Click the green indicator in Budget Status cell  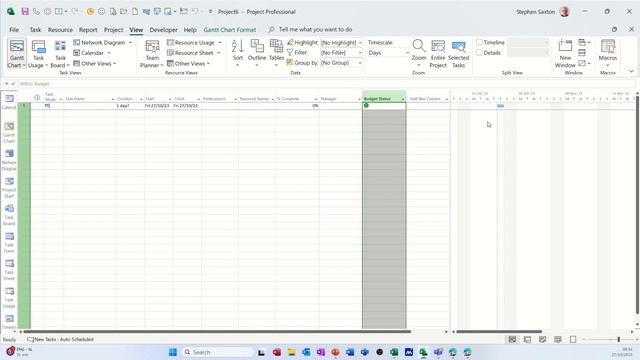tap(366, 105)
